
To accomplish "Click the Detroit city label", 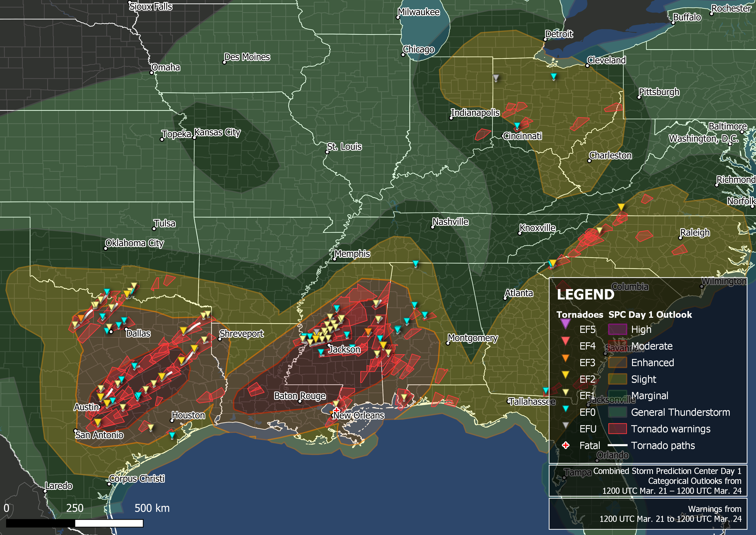I will (559, 34).
